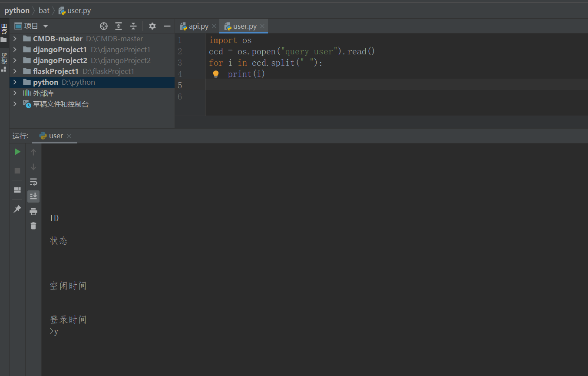Click the Restore Layout icon in run panel
588x376 pixels.
tap(17, 190)
